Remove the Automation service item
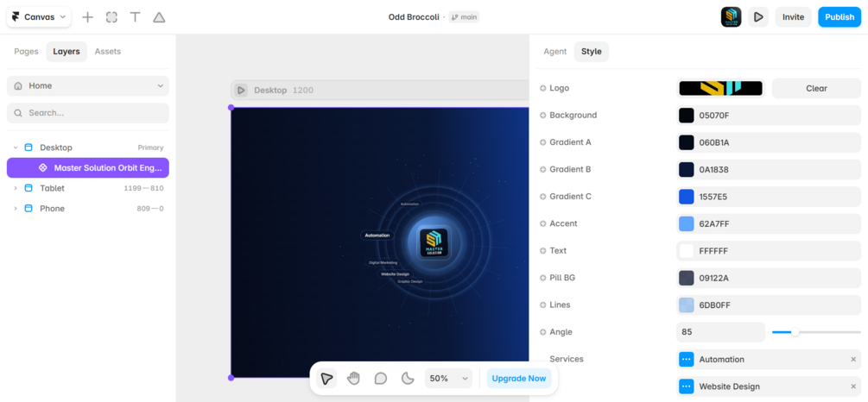The image size is (868, 402). click(x=853, y=360)
